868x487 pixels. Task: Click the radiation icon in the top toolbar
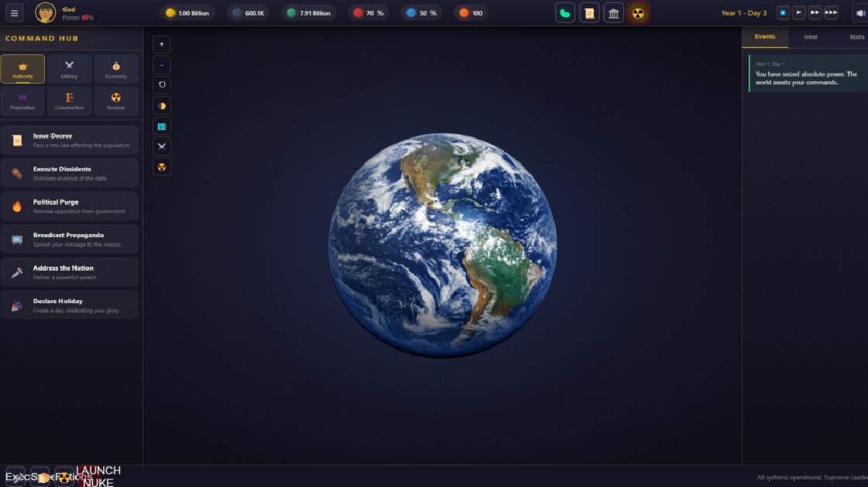coord(637,12)
